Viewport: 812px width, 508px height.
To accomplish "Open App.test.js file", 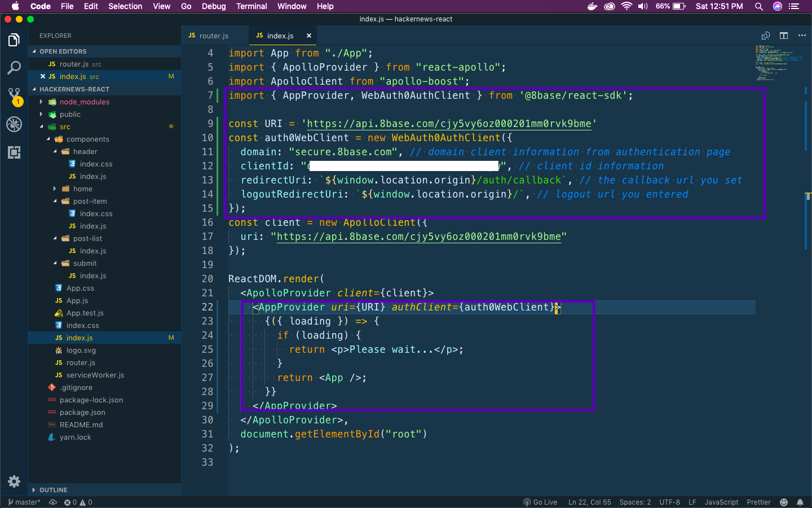I will point(104,313).
